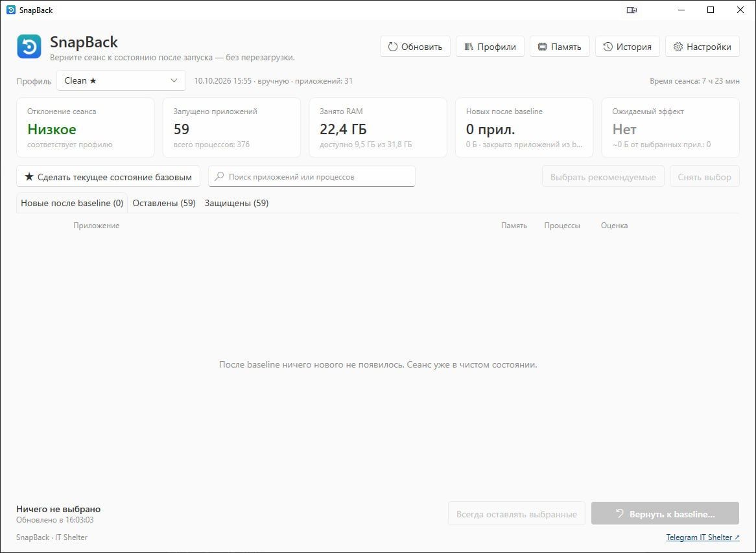Click the Ожидаемый эффект card
Screen dimensions: 756x553
670,128
